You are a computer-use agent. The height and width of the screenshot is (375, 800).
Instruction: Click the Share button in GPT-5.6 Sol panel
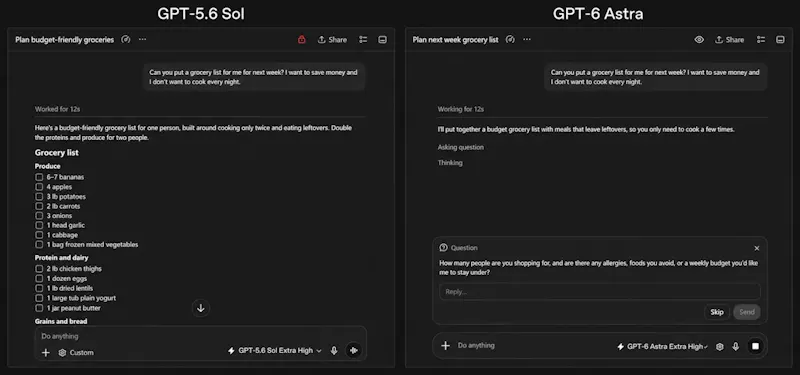coord(332,40)
